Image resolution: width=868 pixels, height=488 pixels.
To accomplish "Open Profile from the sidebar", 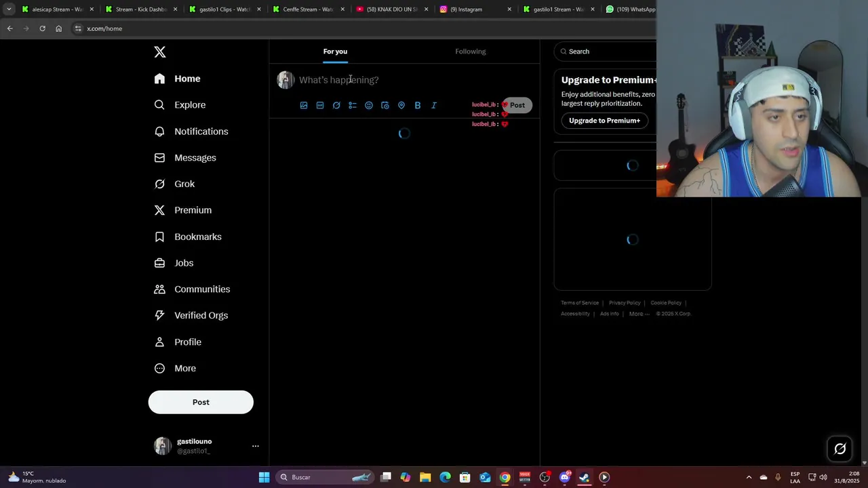I will pyautogui.click(x=178, y=342).
